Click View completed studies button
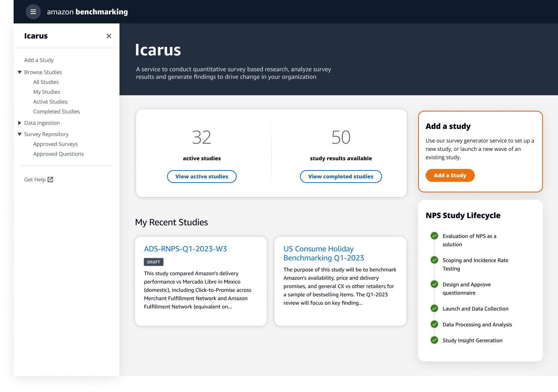Screen dimensions: 558x392 click(341, 177)
